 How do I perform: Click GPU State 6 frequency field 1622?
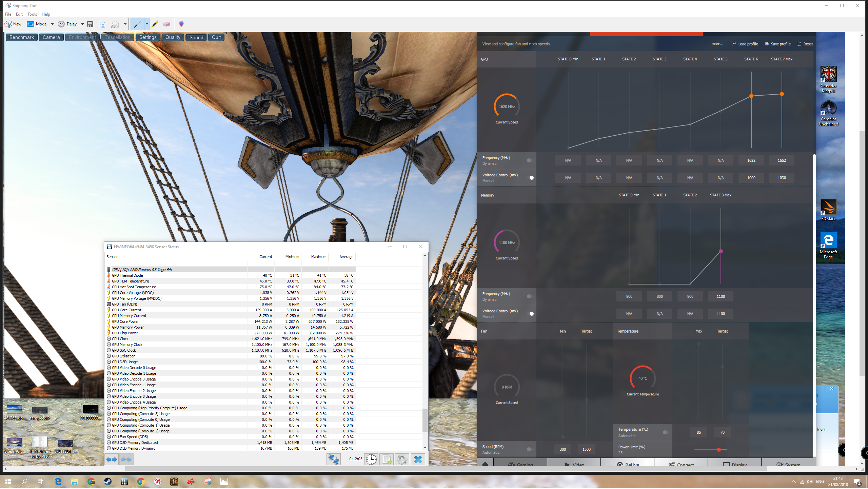[751, 161]
